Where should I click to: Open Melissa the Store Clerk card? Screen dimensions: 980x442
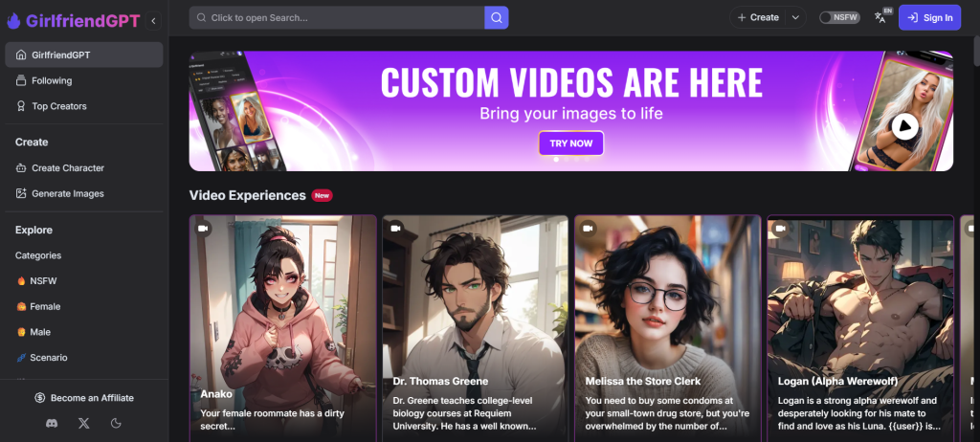tap(667, 328)
